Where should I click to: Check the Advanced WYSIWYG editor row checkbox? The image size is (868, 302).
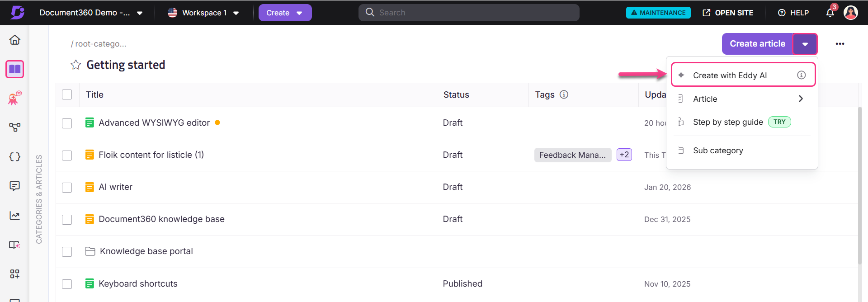pyautogui.click(x=67, y=123)
